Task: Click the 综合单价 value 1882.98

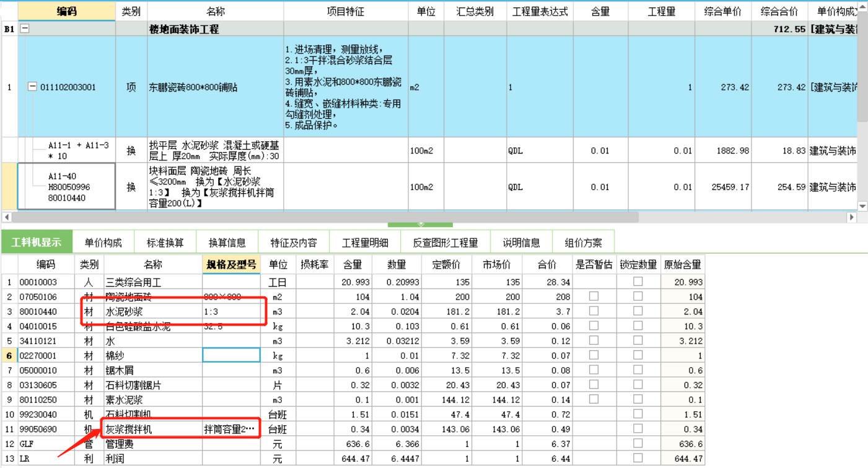Action: (724, 150)
